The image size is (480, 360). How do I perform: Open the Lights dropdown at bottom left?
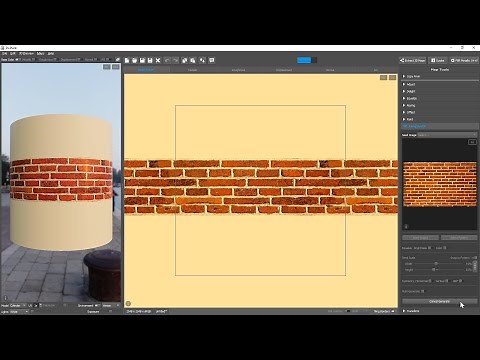19,312
